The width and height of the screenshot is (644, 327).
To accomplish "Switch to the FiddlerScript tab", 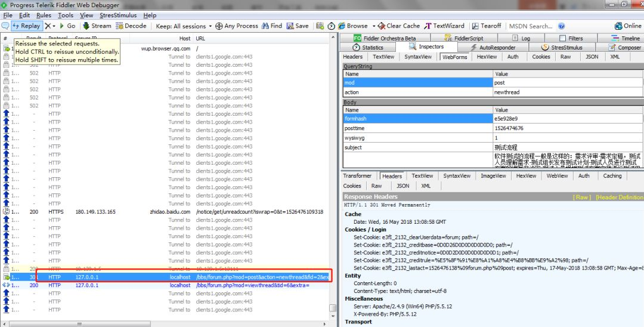I will pyautogui.click(x=464, y=38).
